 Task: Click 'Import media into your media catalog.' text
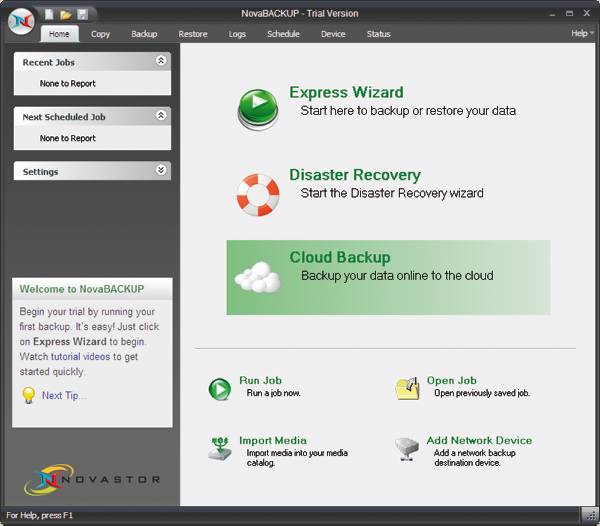pos(297,458)
